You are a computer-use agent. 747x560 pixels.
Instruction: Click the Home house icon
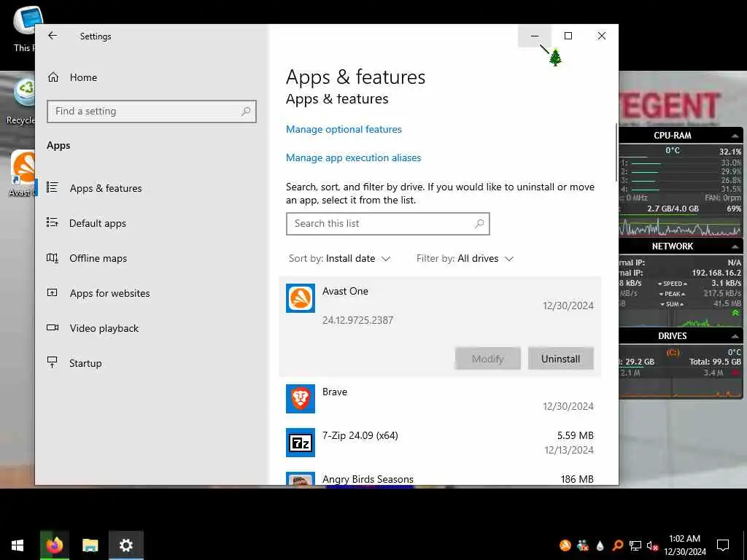click(53, 77)
